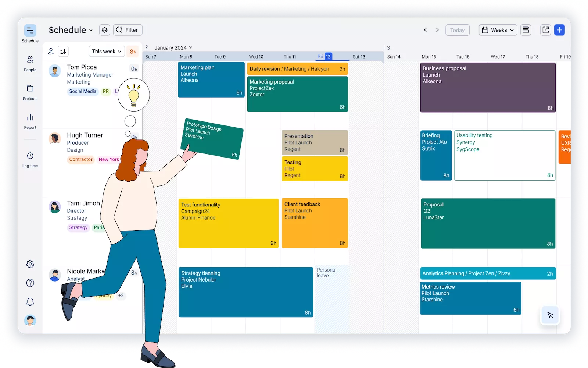Viewport: 588px width, 368px height.
Task: Expand the January 2024 month picker
Action: tap(173, 48)
